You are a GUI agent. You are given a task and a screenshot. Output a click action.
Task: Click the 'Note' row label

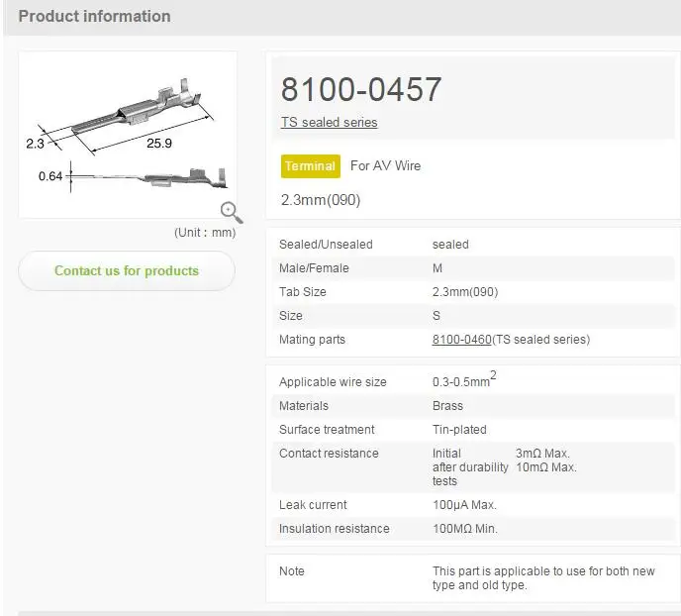(x=292, y=571)
